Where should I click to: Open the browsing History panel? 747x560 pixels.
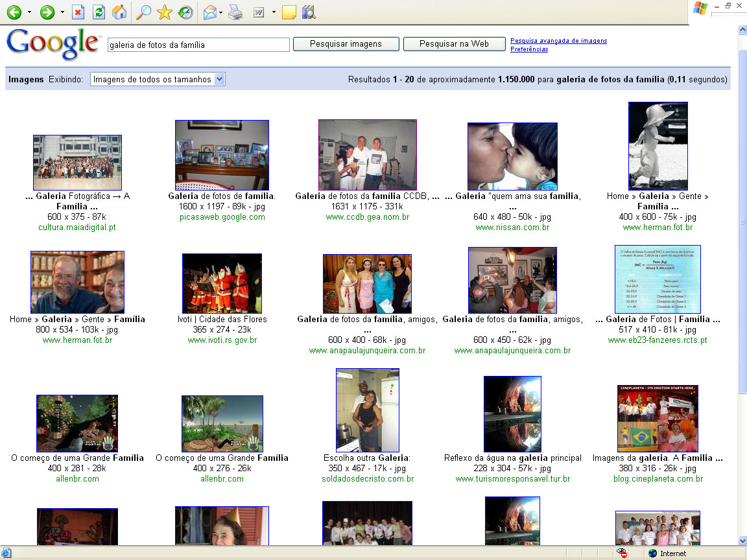click(185, 12)
